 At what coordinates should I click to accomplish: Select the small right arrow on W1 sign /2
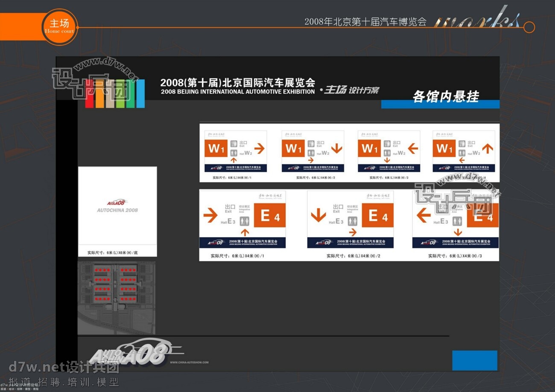point(311,160)
